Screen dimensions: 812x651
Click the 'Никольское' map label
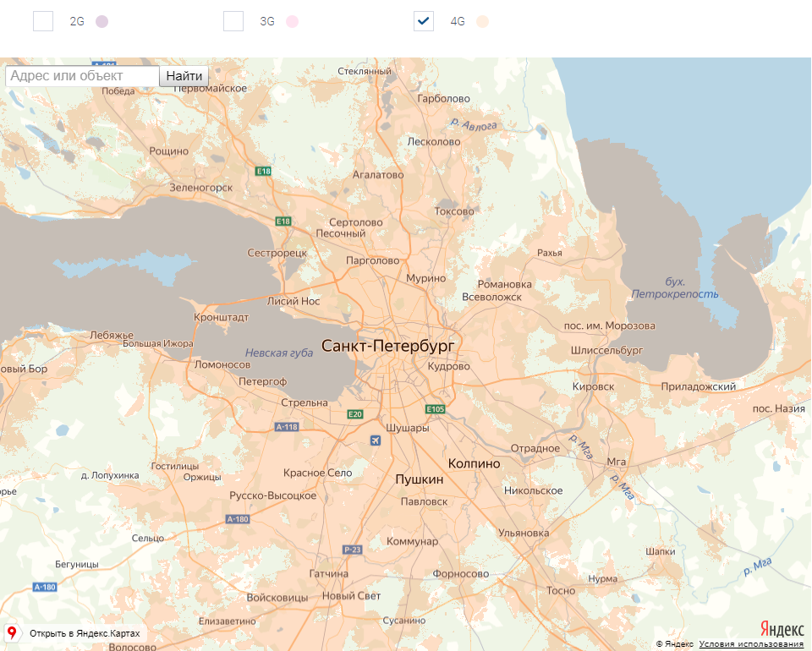534,490
